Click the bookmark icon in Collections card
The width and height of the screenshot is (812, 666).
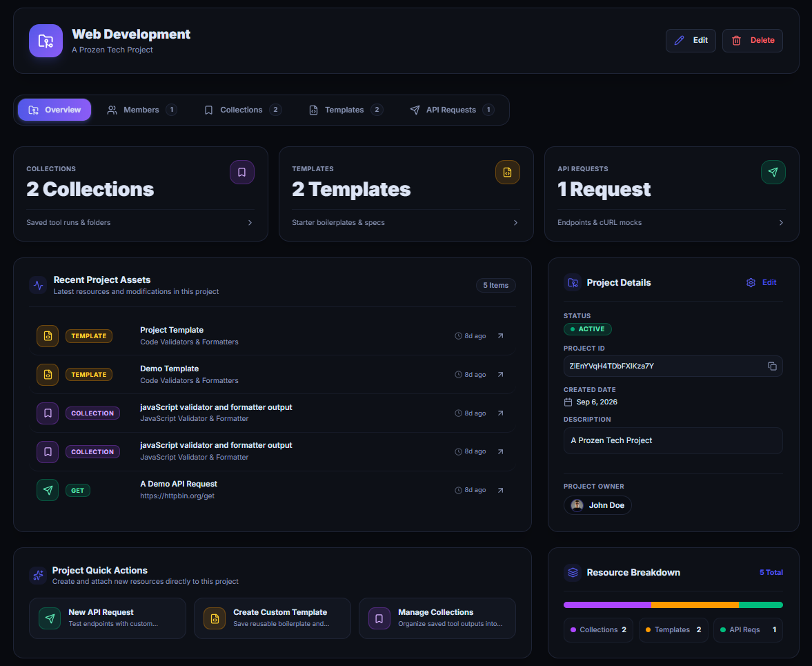click(x=242, y=172)
